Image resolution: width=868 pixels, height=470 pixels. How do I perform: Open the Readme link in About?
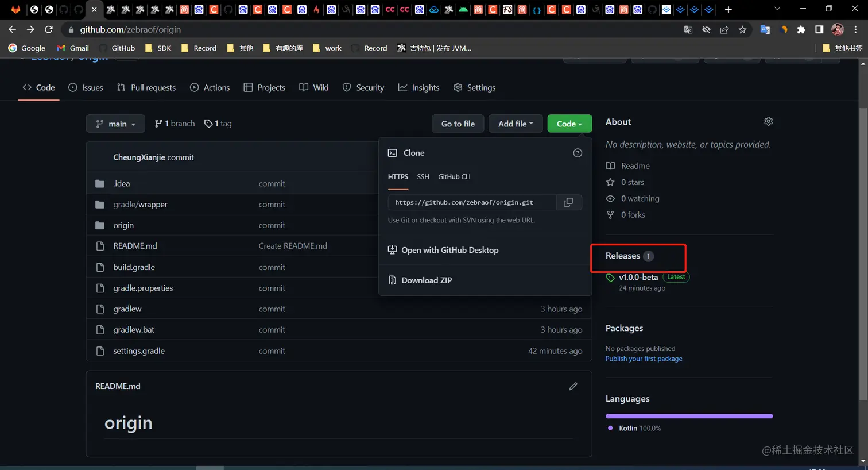(x=627, y=166)
